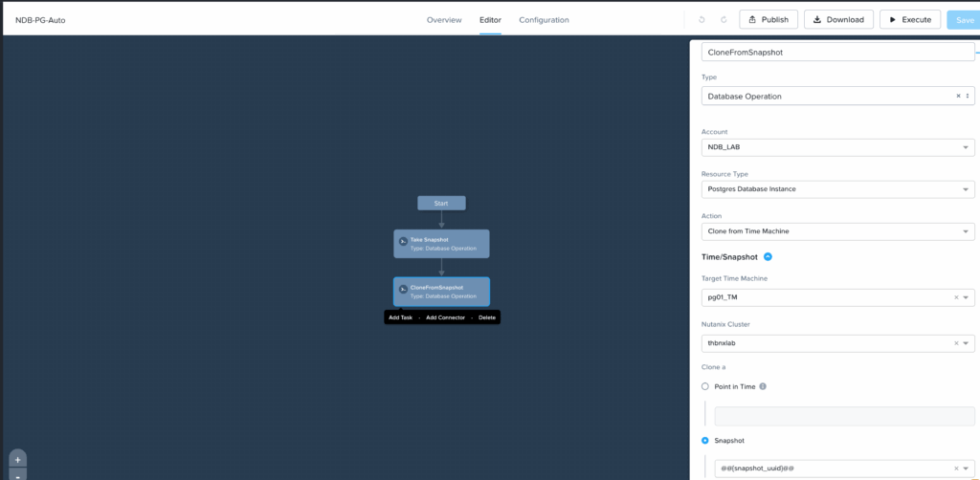
Task: Clear the Nutanix Cluster selection
Action: (x=956, y=343)
